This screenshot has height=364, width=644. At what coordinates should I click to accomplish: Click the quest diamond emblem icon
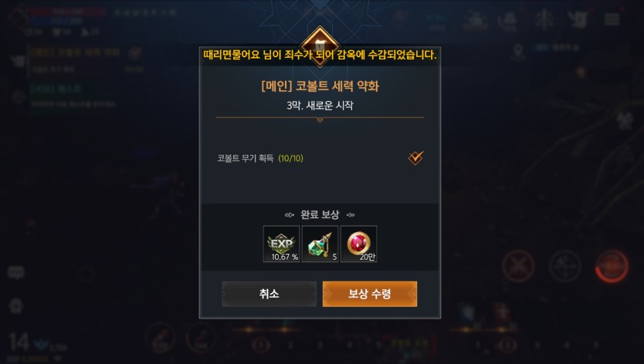320,46
